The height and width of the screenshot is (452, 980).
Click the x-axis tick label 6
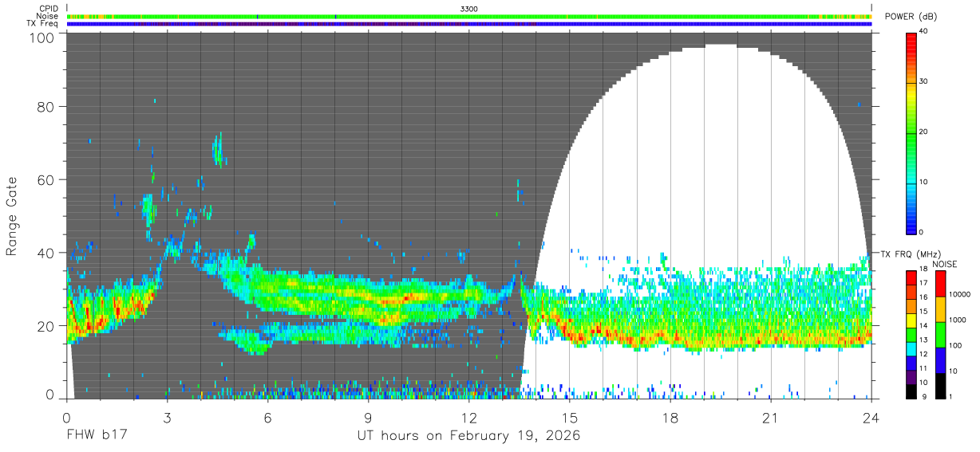[x=267, y=417]
